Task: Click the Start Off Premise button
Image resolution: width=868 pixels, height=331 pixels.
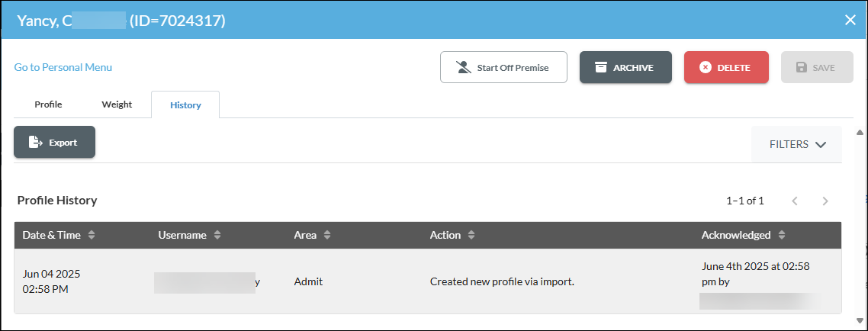Action: pyautogui.click(x=503, y=68)
